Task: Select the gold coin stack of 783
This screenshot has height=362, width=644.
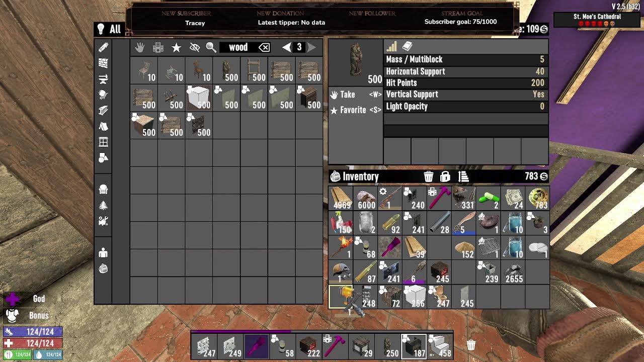Action: tap(538, 198)
